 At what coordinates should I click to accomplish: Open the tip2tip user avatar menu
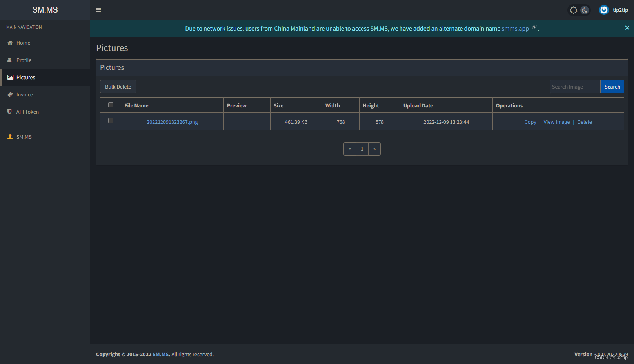tap(604, 10)
